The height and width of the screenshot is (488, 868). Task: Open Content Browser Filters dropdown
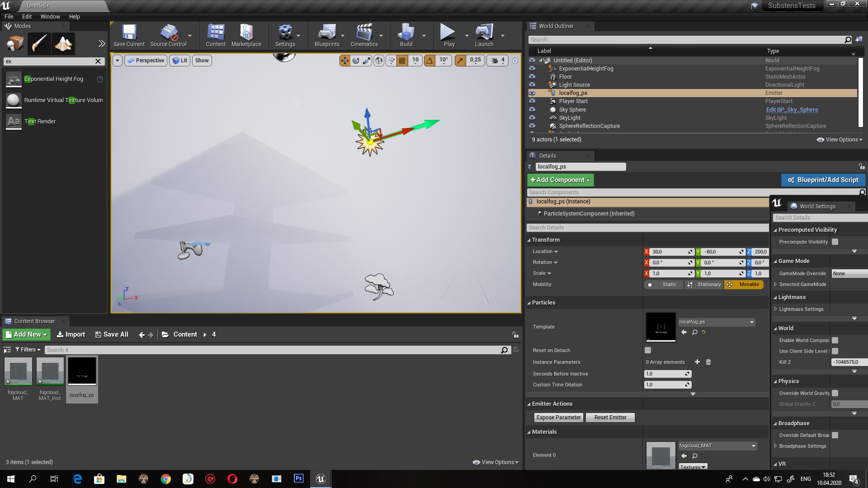pyautogui.click(x=28, y=350)
